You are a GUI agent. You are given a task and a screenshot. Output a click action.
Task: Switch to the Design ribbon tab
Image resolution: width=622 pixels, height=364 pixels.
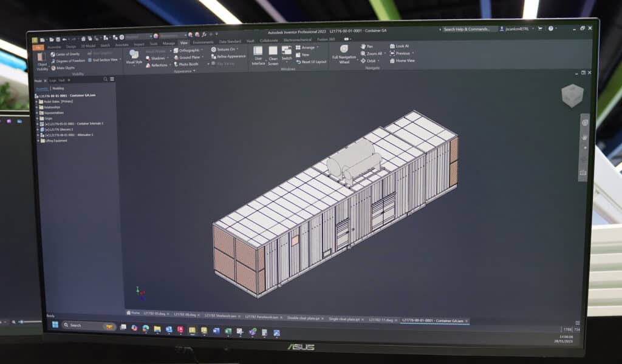(72, 46)
